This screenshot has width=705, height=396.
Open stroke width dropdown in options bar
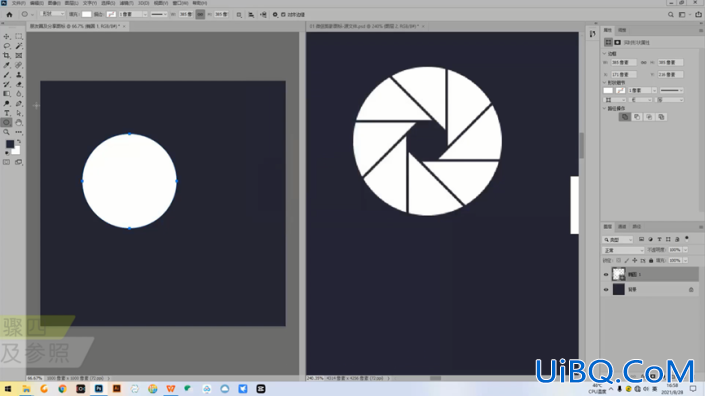click(x=145, y=14)
